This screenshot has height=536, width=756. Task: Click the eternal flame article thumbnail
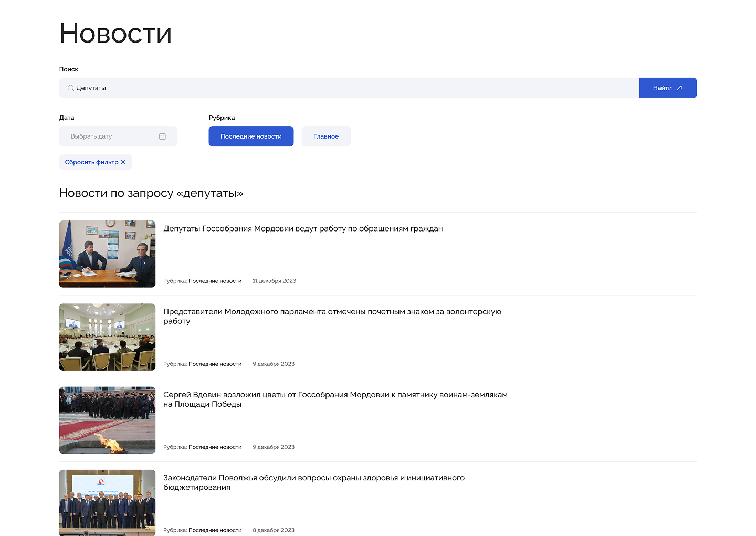point(107,420)
